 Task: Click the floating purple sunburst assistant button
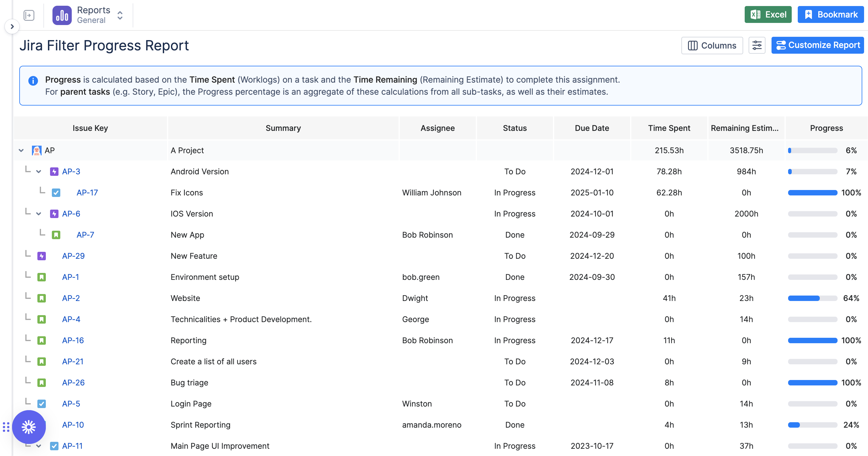(x=29, y=427)
